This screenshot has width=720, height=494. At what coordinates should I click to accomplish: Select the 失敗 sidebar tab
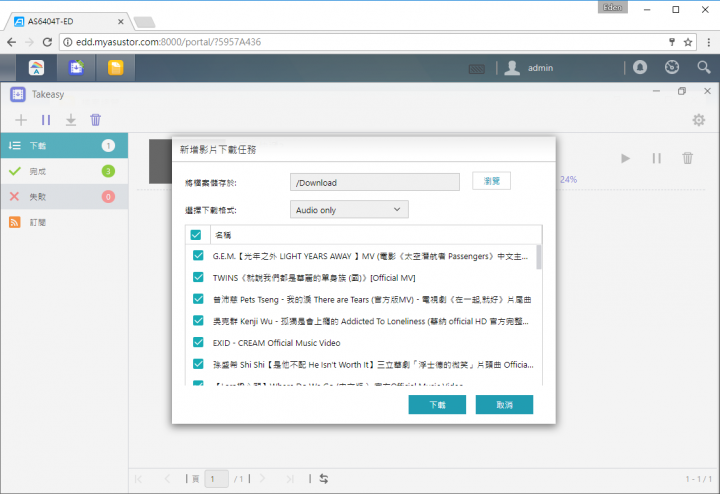(64, 196)
